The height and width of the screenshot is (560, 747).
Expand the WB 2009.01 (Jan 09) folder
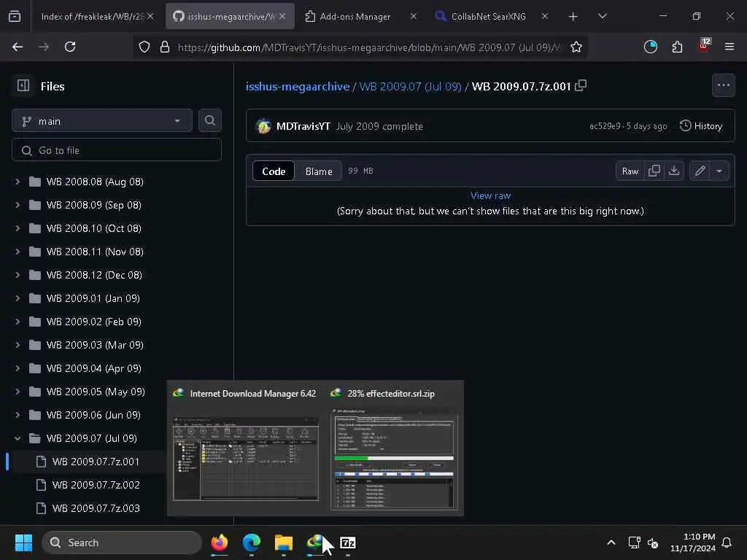click(x=18, y=298)
